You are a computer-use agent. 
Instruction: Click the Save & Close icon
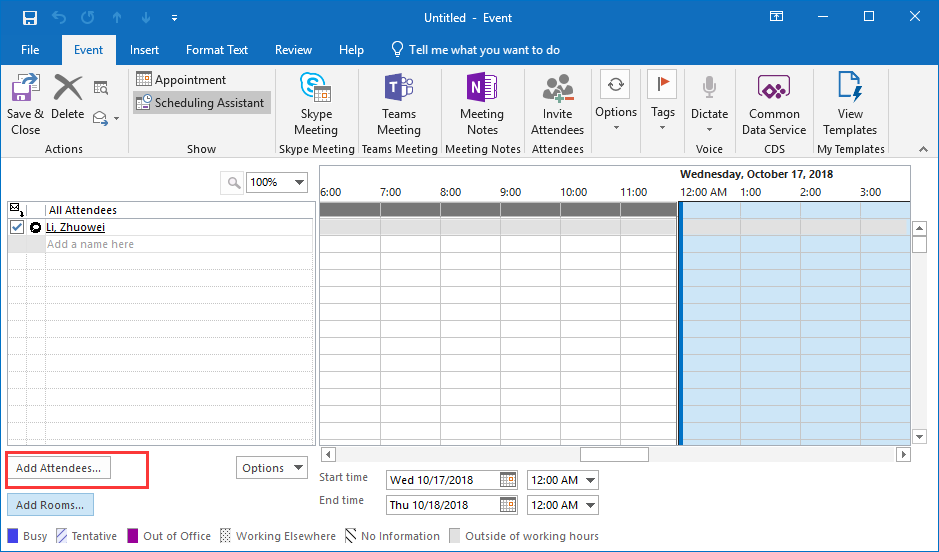[x=25, y=90]
